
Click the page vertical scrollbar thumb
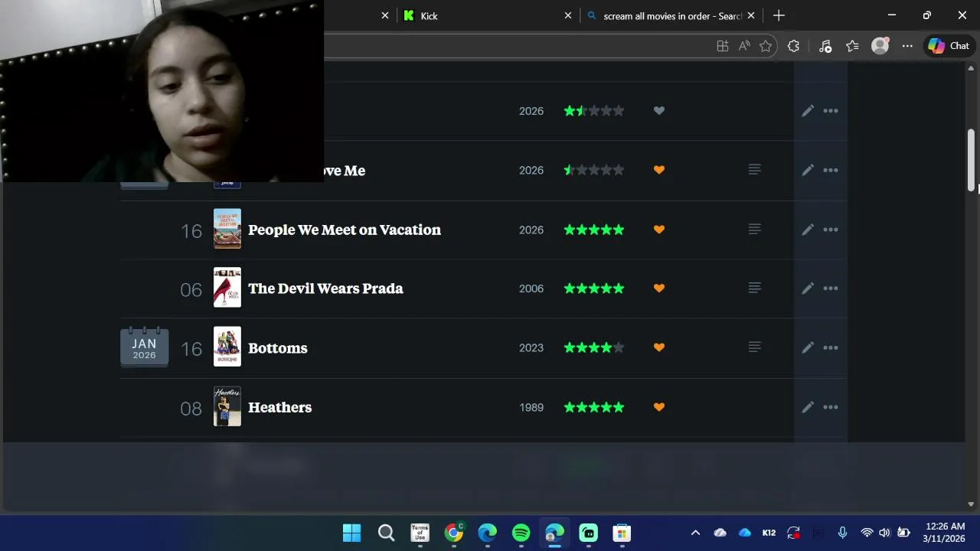pos(971,161)
